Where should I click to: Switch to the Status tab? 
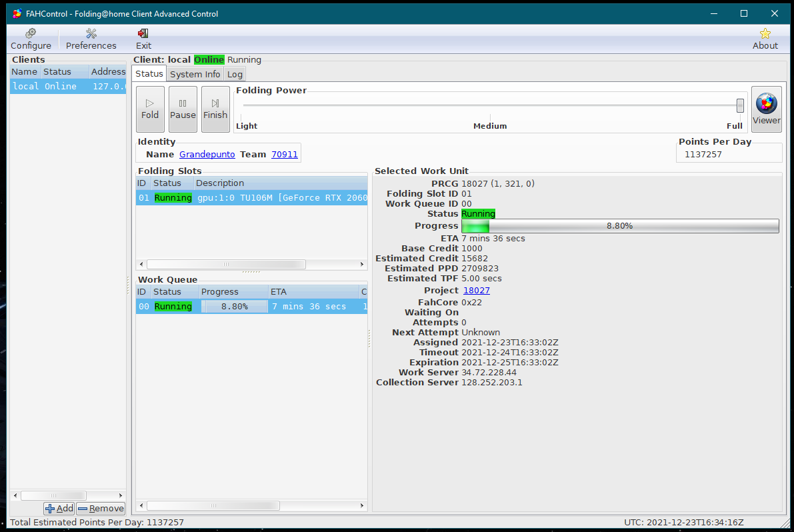tap(149, 73)
